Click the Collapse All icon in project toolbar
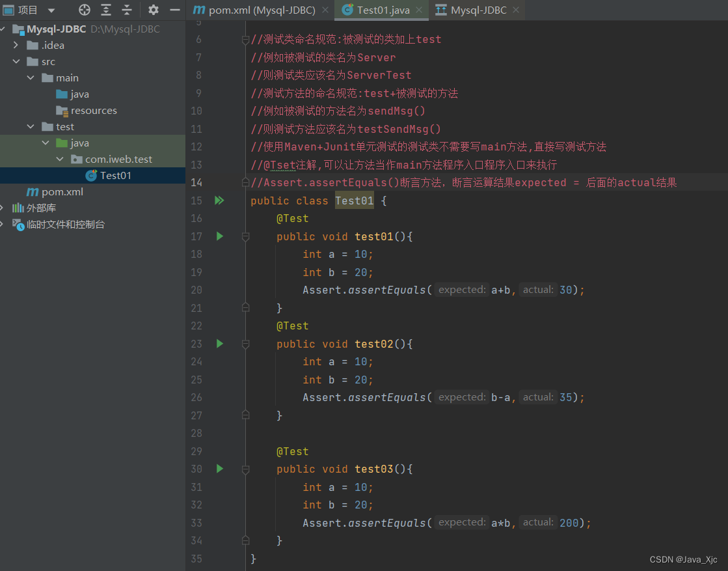 pos(127,10)
